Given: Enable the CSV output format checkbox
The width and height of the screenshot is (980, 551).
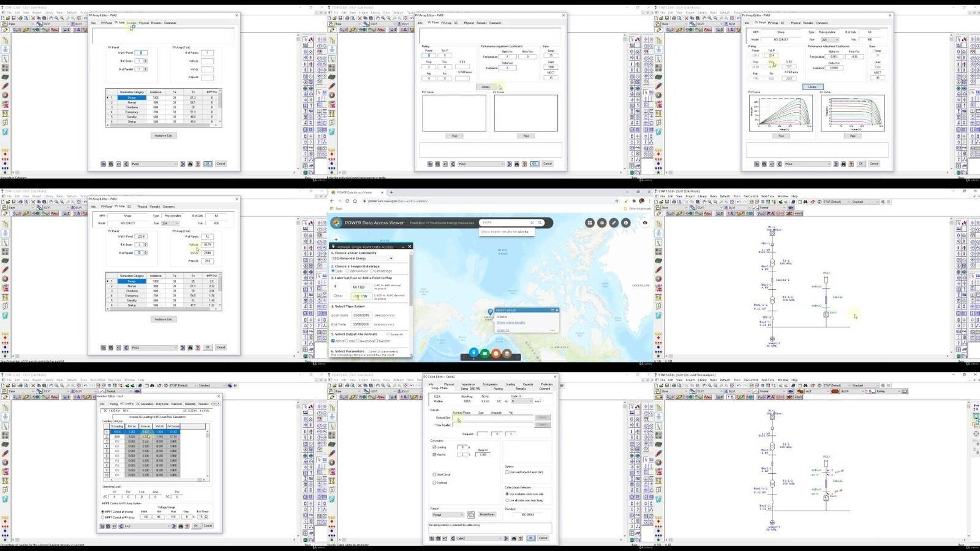Looking at the screenshot, I should tap(347, 341).
